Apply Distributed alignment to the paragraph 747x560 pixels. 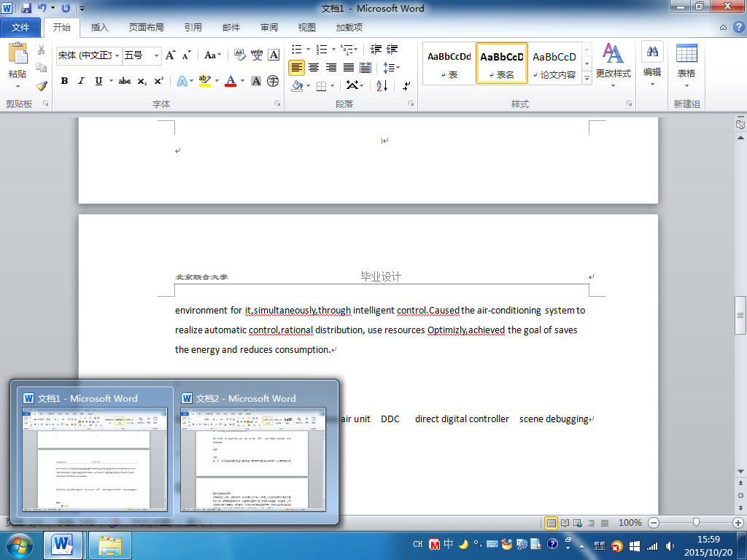tap(365, 68)
